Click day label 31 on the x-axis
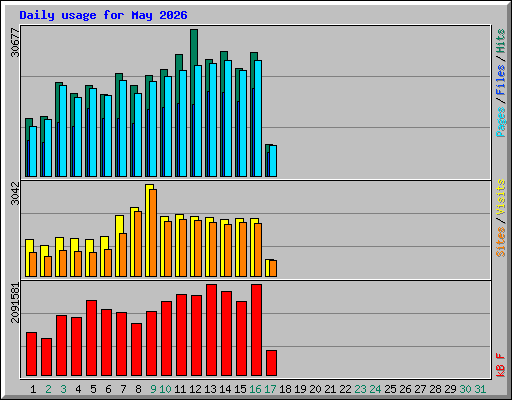Viewport: 512px width, 400px height. 480,389
